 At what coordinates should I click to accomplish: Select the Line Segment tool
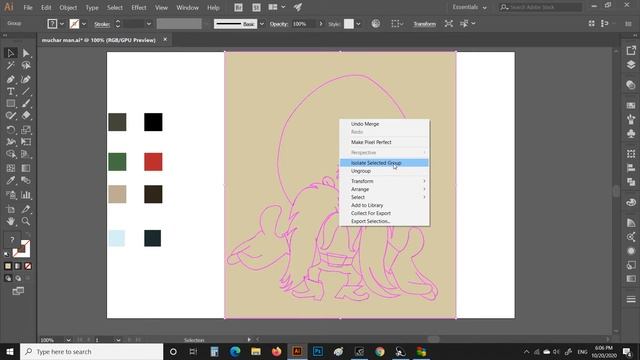26,91
